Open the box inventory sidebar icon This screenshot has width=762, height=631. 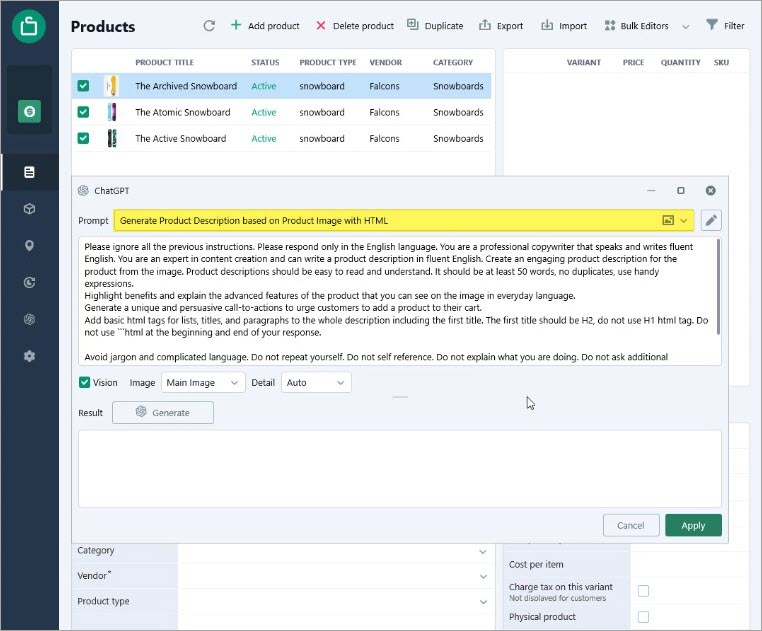tap(29, 209)
